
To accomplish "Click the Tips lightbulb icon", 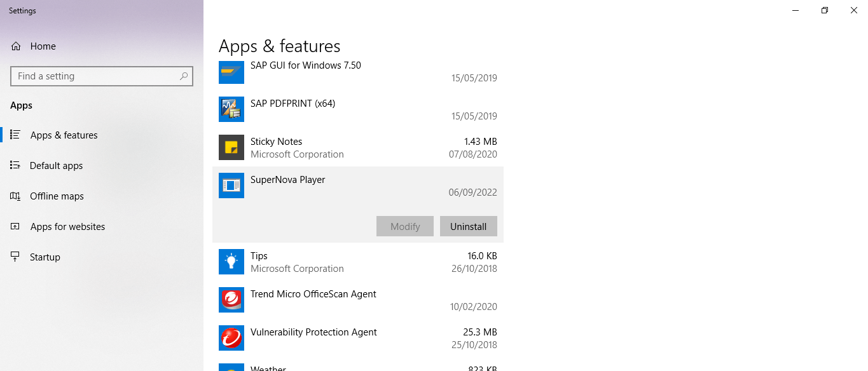I will 231,262.
